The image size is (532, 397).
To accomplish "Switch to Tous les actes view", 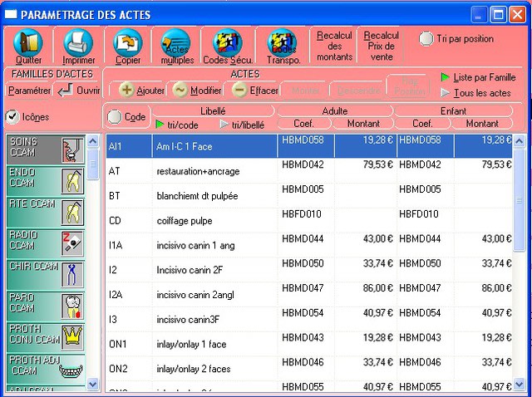I will [446, 93].
